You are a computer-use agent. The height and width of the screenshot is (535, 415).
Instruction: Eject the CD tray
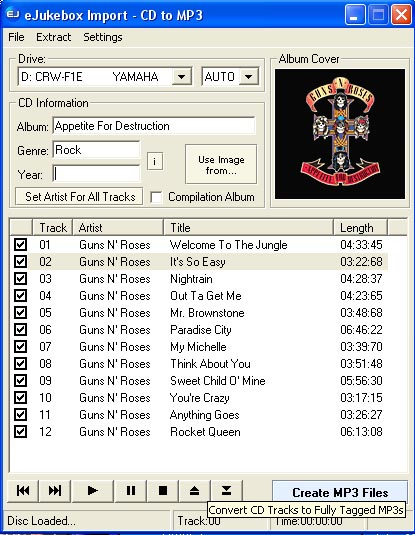click(x=195, y=491)
